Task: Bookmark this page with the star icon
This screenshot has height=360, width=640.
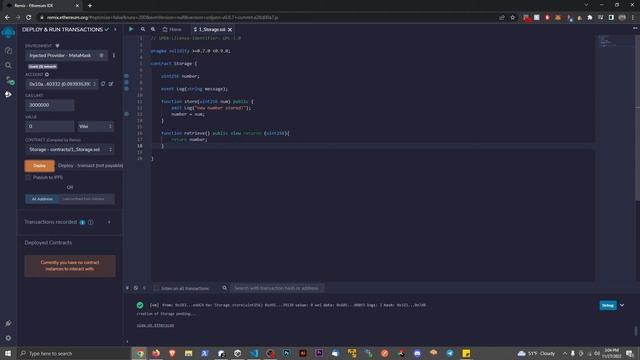Action: click(x=513, y=18)
